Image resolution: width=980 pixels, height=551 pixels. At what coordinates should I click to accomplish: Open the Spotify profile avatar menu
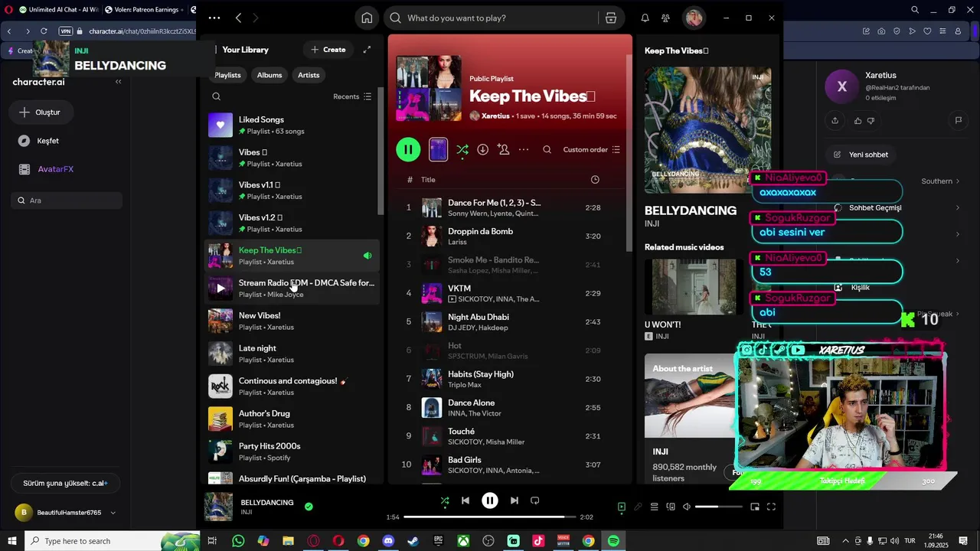(694, 18)
